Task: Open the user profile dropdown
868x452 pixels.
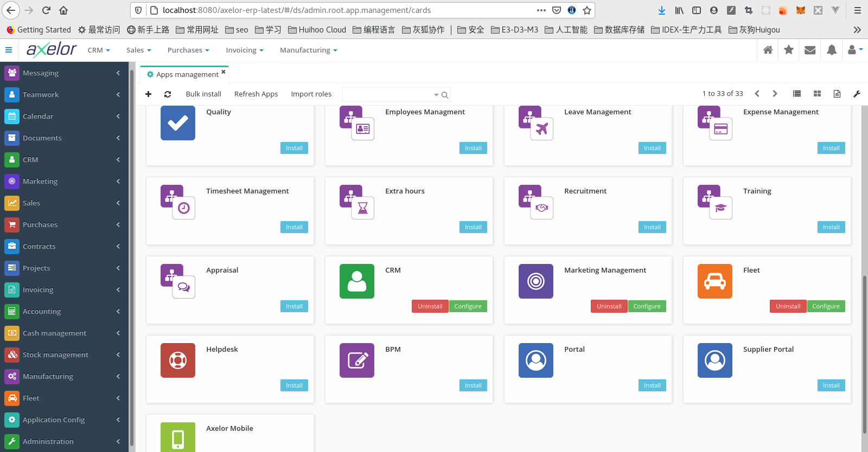Action: point(854,50)
